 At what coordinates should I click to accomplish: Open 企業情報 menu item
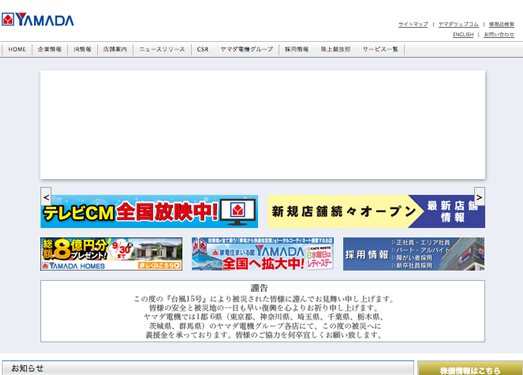pyautogui.click(x=50, y=49)
